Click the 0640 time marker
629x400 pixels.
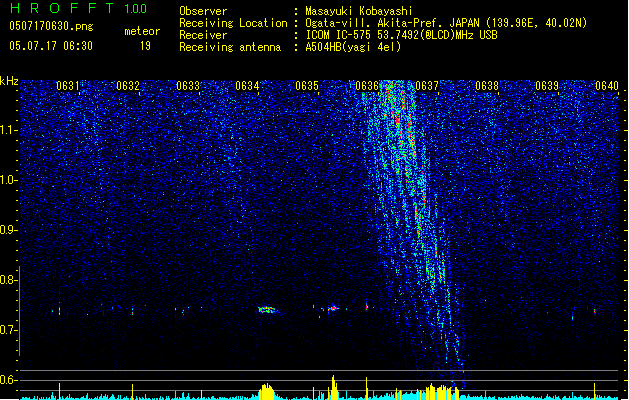coord(607,86)
